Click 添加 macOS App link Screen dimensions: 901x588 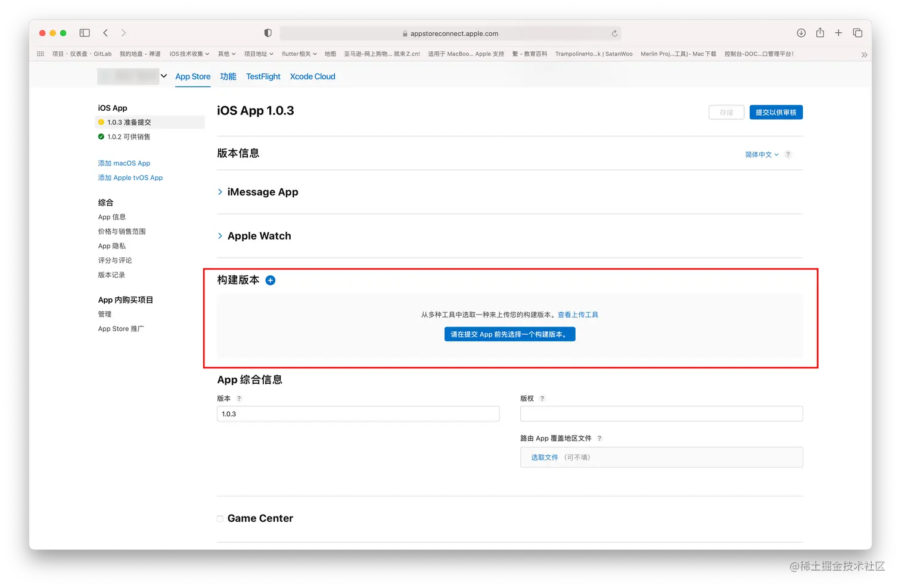(x=124, y=163)
